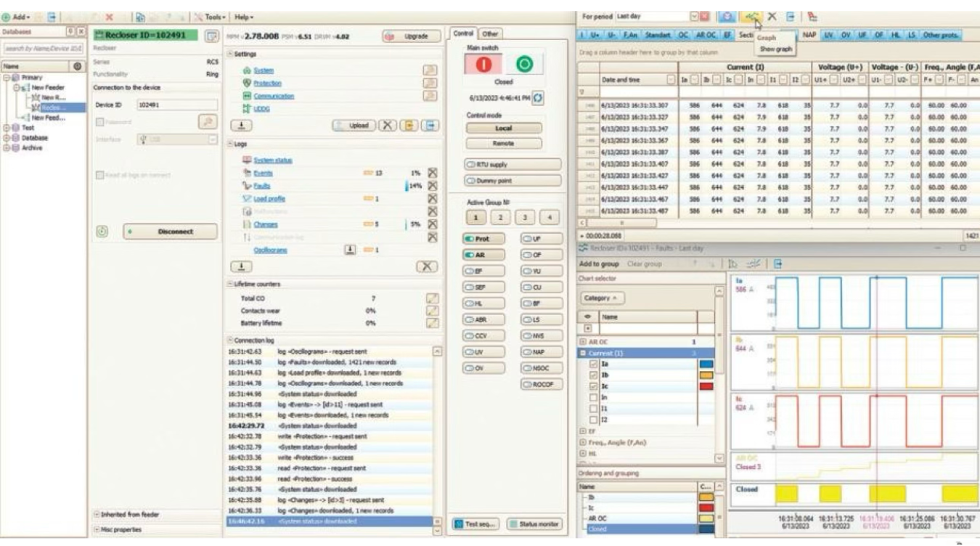
Task: Click edit icon beside Total CO counter
Action: click(x=432, y=298)
